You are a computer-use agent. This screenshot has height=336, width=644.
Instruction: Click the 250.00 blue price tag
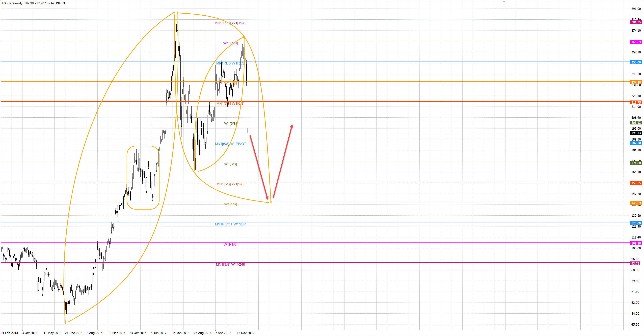[x=636, y=62]
